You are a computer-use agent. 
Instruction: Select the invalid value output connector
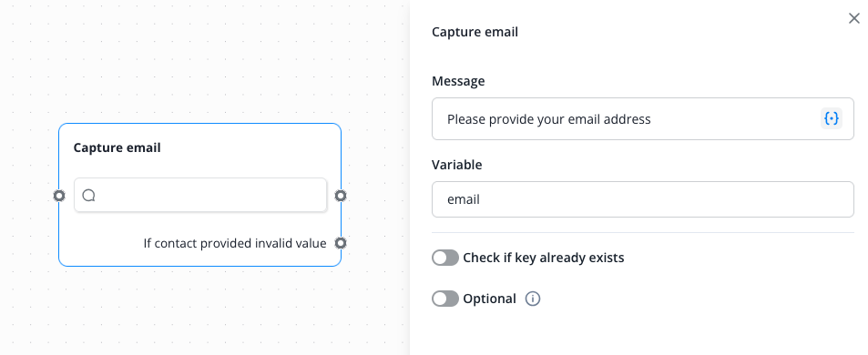(x=341, y=243)
